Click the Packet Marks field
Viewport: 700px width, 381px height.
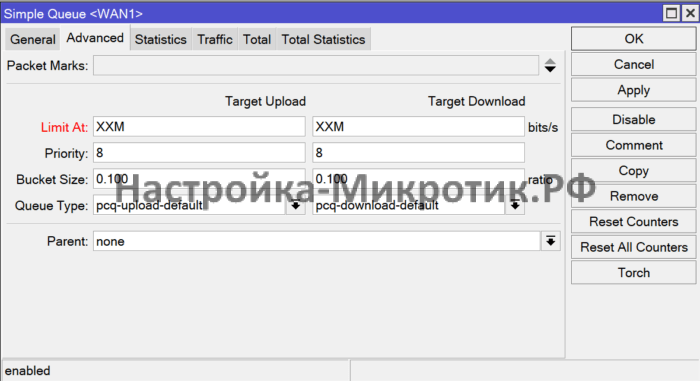pos(316,66)
